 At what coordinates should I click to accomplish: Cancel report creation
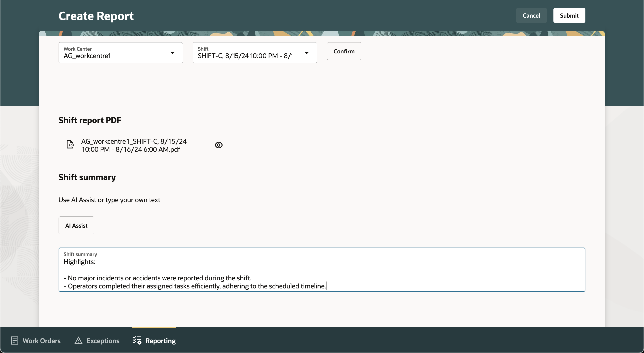pyautogui.click(x=531, y=15)
